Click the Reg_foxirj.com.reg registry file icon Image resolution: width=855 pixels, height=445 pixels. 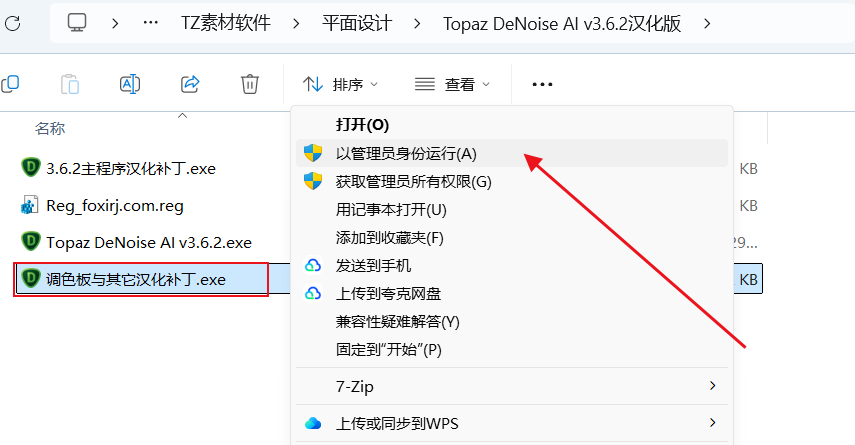coord(29,205)
